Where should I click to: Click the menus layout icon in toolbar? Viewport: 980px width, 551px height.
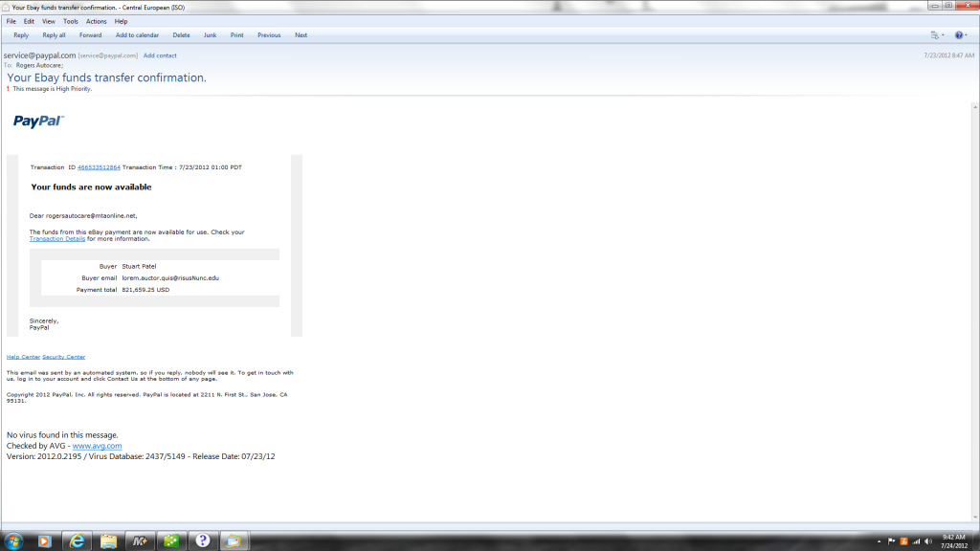click(934, 35)
